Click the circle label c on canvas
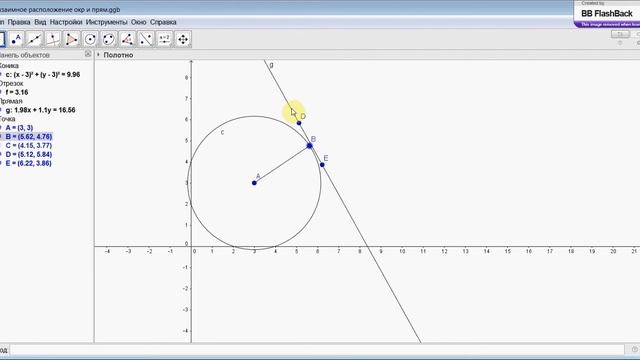This screenshot has height=360, width=640. (x=222, y=132)
